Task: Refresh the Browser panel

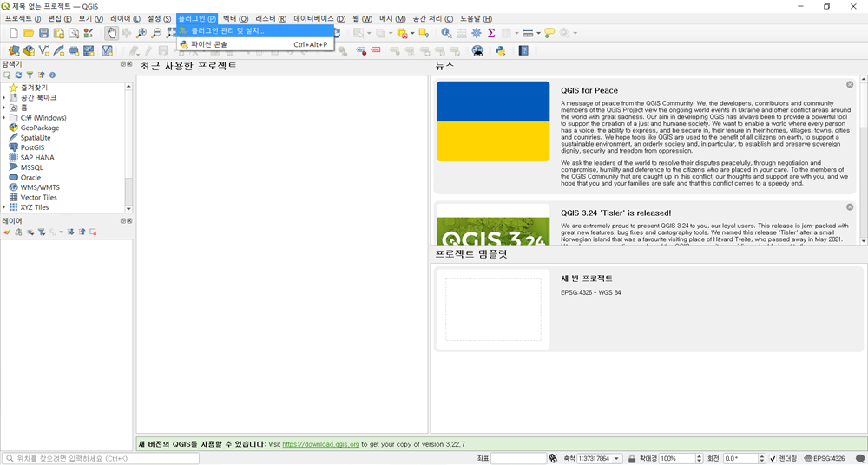Action: [18, 75]
